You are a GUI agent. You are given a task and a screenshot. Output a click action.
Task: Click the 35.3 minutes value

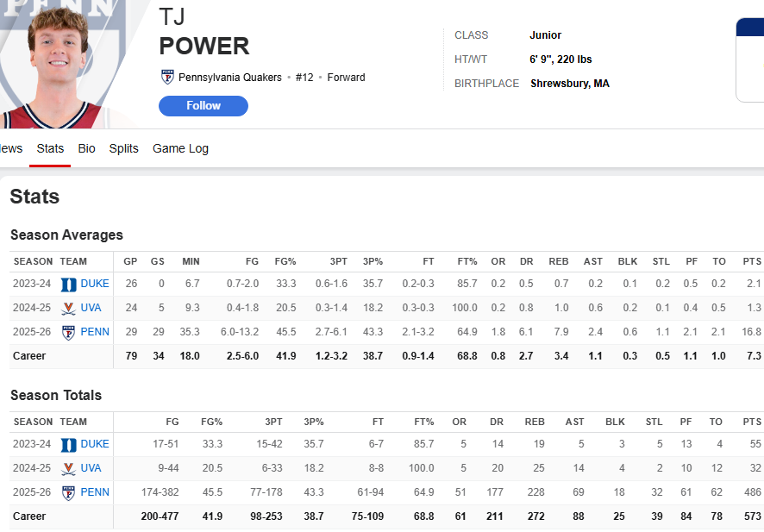tap(190, 332)
